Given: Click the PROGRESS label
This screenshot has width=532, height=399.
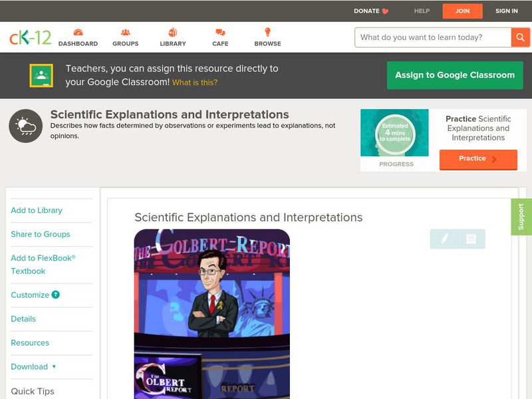Looking at the screenshot, I should click(x=396, y=164).
